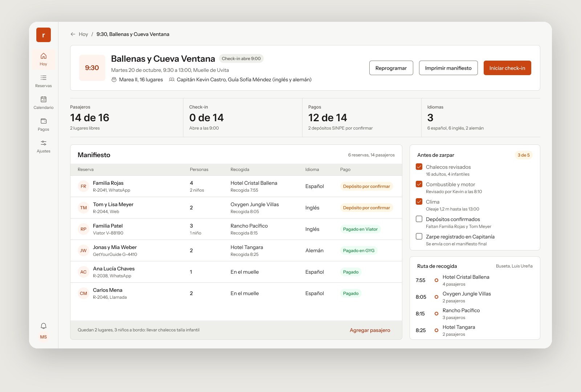Open the notifications bell
581x392 pixels.
pos(44,326)
